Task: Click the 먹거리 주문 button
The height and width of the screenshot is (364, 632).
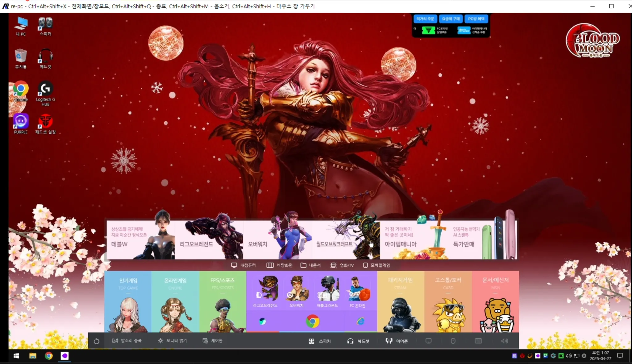Action: pos(425,19)
